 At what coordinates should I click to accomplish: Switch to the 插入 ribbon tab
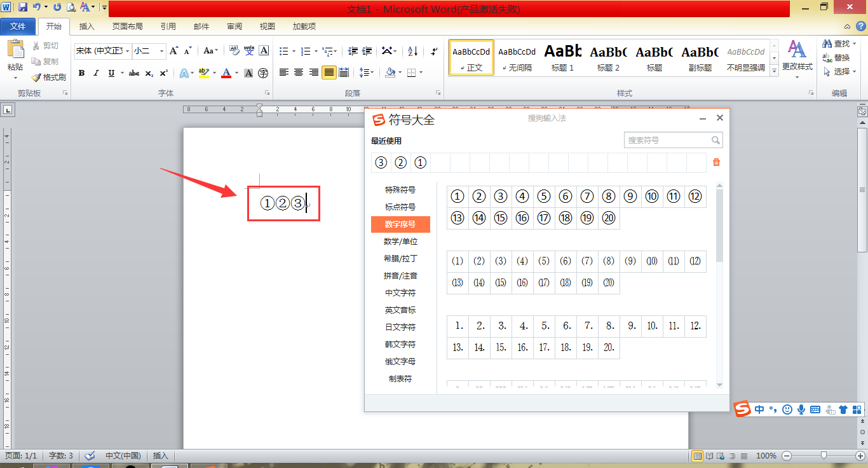pos(86,26)
